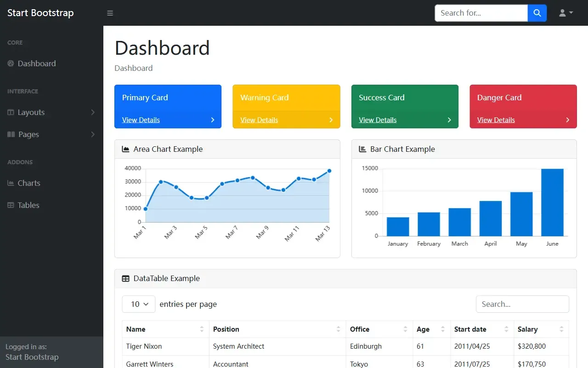Click the Area Chart Example header icon
The width and height of the screenshot is (588, 368).
coord(125,149)
